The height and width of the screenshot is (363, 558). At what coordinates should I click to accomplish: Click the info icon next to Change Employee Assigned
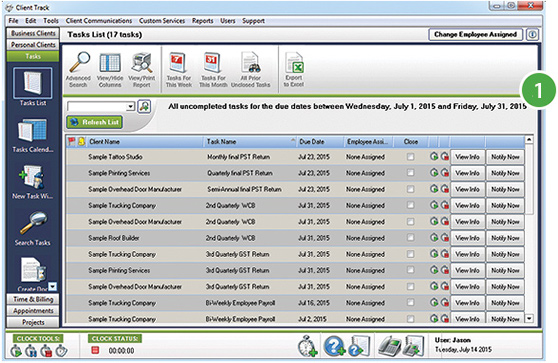(x=532, y=35)
